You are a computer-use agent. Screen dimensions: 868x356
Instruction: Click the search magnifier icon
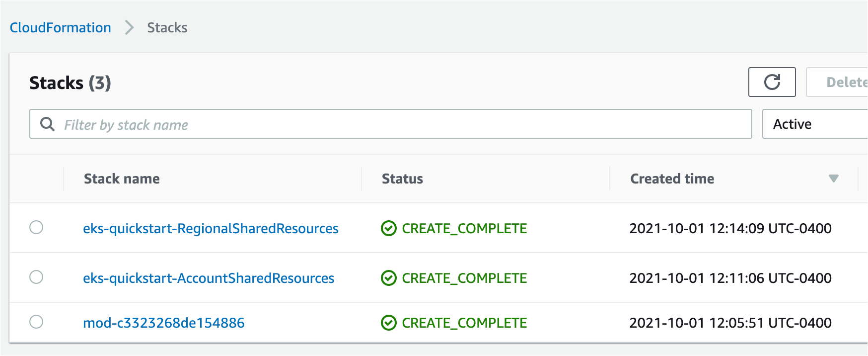click(47, 124)
